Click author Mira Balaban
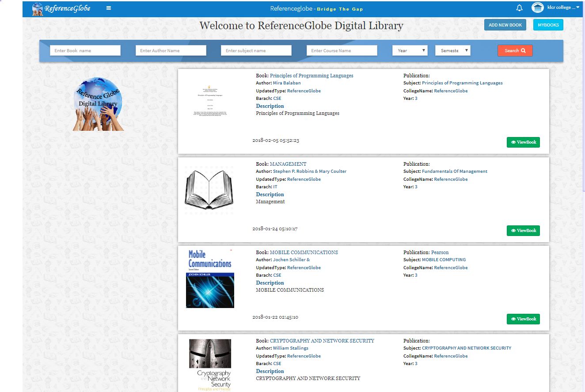This screenshot has height=392, width=585. (x=287, y=83)
